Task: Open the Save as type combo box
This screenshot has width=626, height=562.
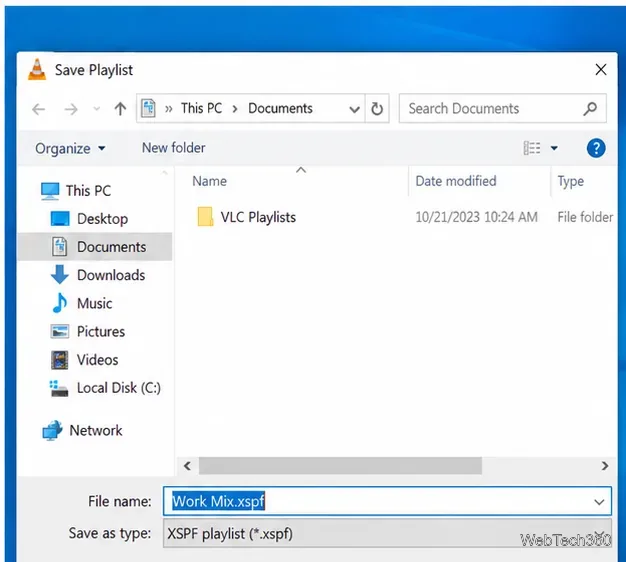Action: pyautogui.click(x=387, y=533)
